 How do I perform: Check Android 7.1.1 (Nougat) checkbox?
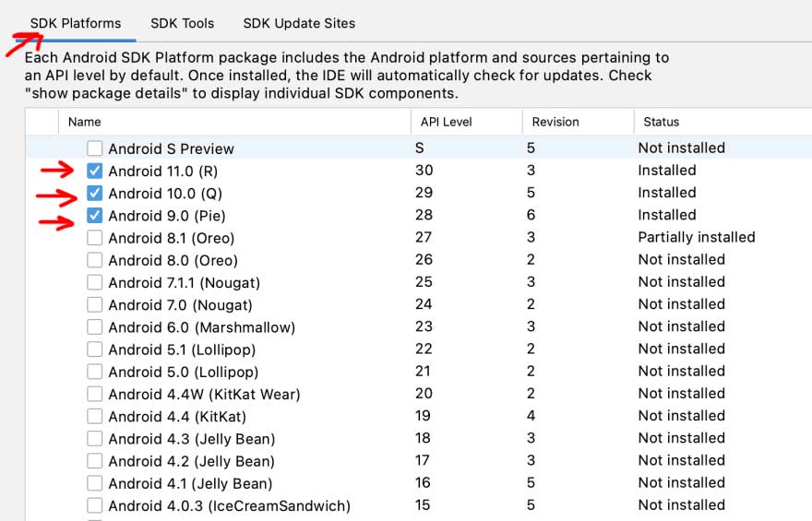pyautogui.click(x=95, y=282)
